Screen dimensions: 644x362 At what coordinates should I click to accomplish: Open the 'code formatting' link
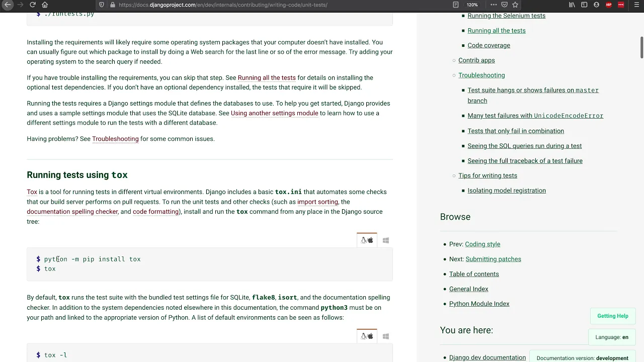pyautogui.click(x=155, y=212)
